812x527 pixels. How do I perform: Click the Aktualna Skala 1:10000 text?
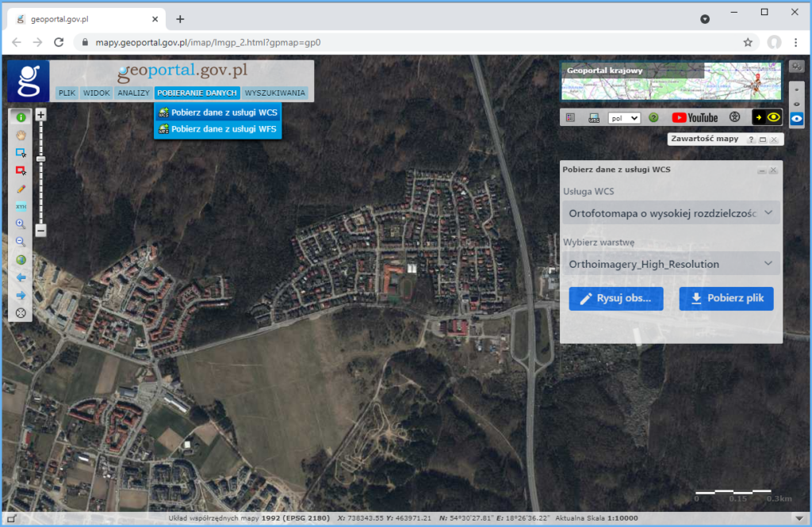pyautogui.click(x=596, y=518)
